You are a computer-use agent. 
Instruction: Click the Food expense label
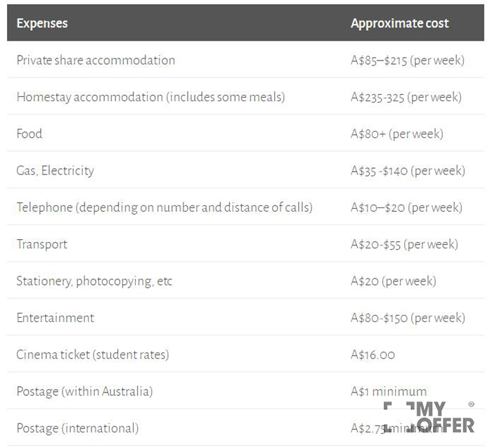(x=30, y=134)
